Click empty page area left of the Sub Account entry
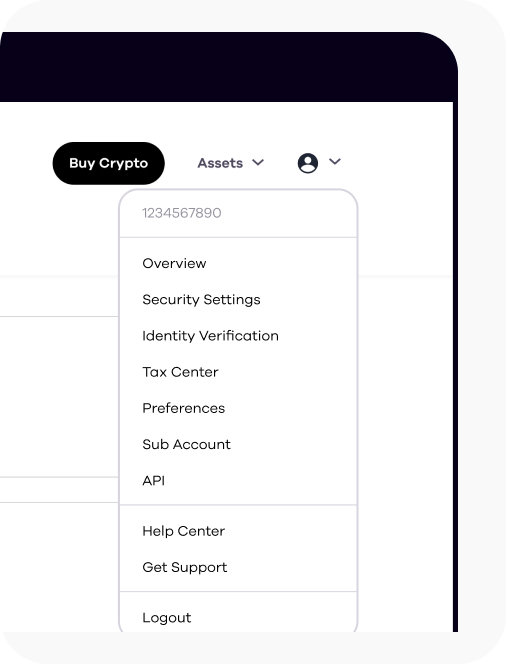 (59, 445)
